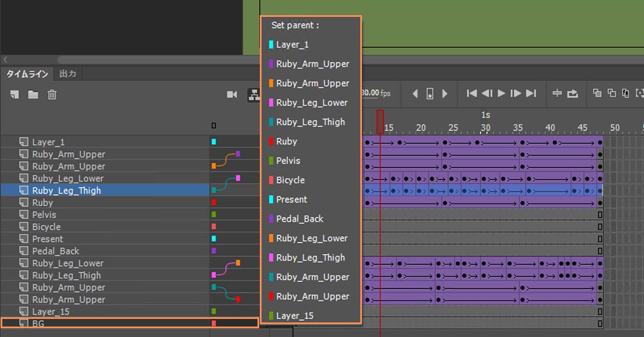Go to last frame button

(531, 93)
